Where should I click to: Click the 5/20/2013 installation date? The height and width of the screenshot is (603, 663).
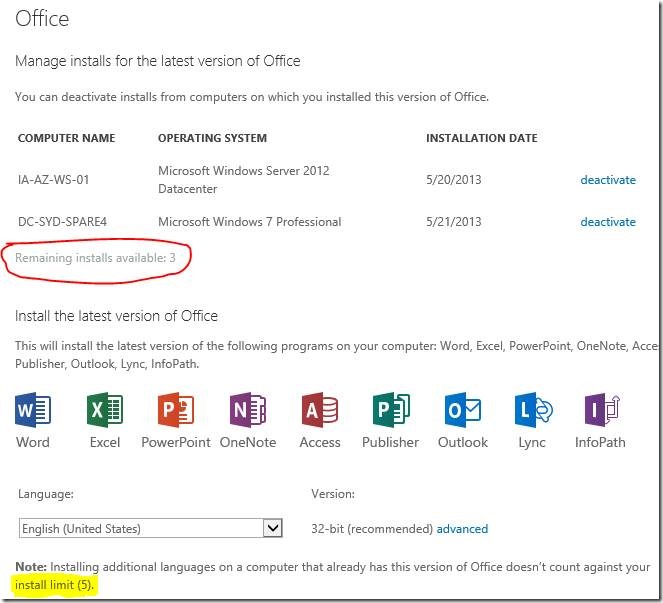(x=454, y=180)
